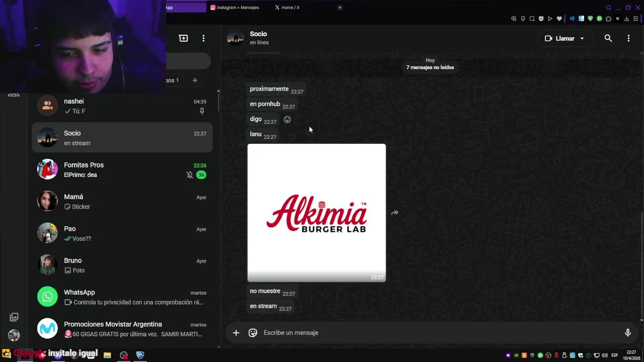Click the green shield extension icon

point(590,19)
